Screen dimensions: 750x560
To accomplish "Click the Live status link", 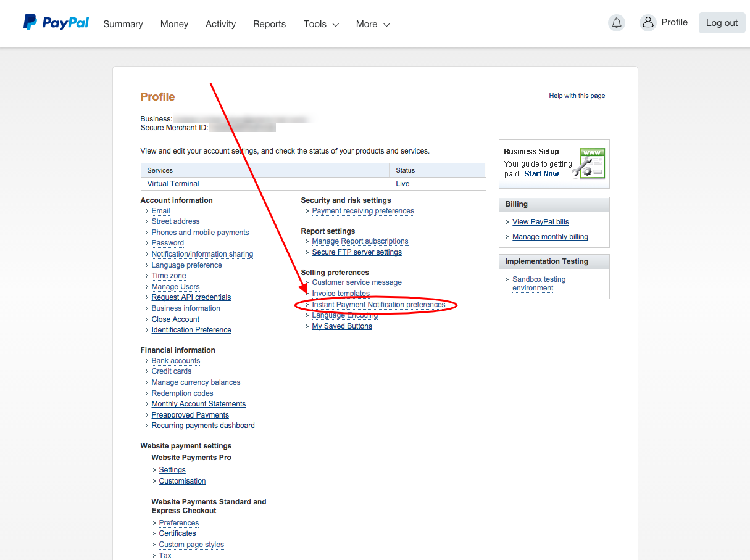I will [x=402, y=184].
